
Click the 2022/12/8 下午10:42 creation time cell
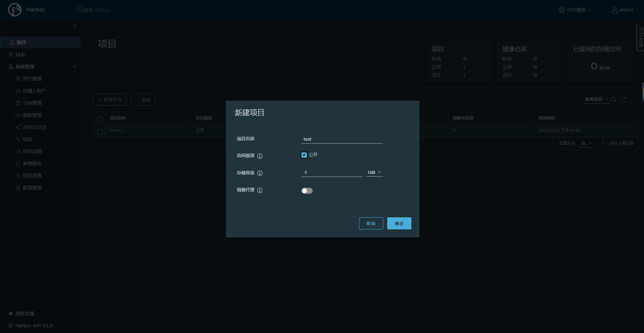[559, 131]
